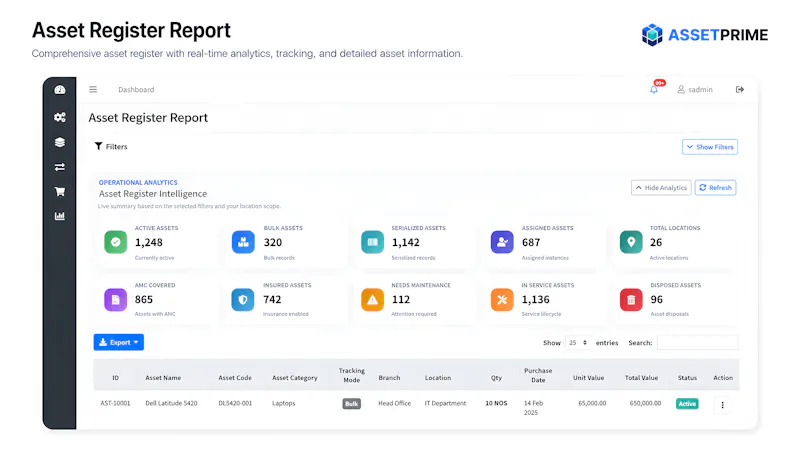
Task: Click the Disposed Assets trash icon
Action: 631,299
